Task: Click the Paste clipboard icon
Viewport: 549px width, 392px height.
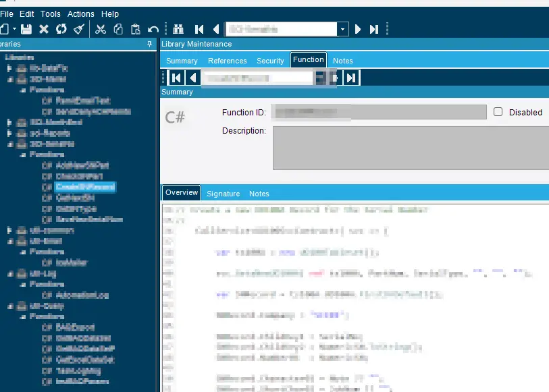Action: (x=136, y=29)
